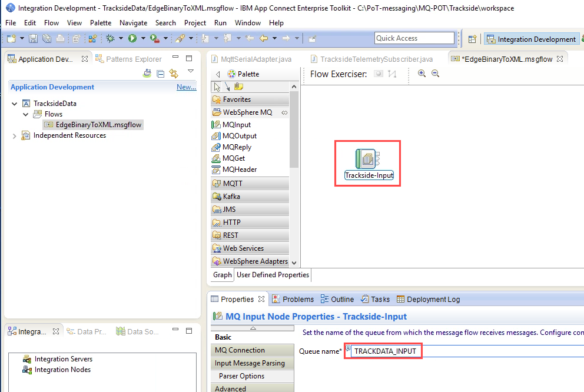
Task: Click the Run External Tools icon
Action: tap(155, 38)
